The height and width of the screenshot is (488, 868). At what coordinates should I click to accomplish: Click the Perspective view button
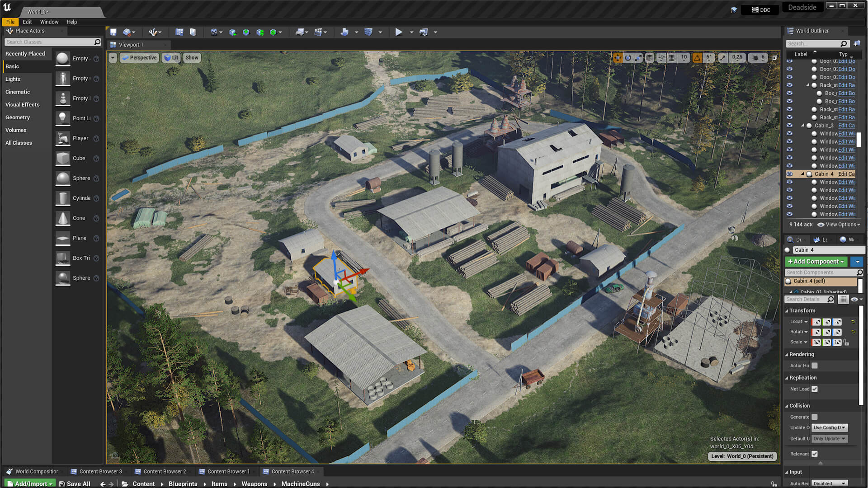click(x=139, y=58)
